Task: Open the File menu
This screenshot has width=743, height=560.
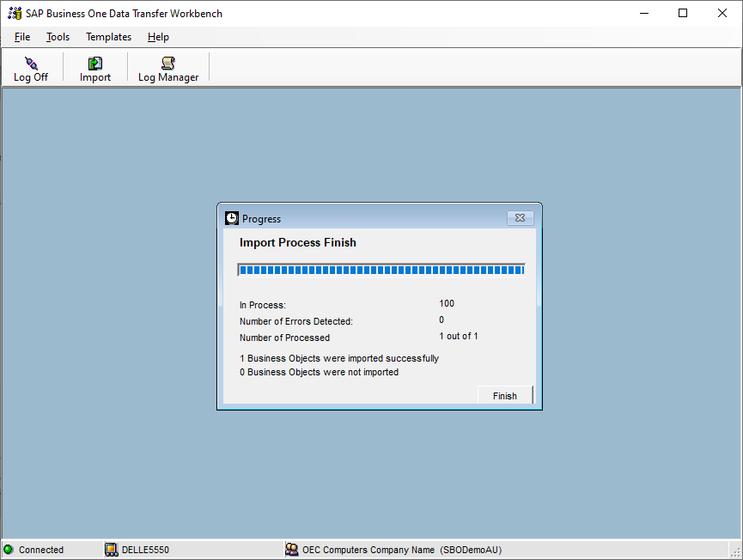Action: tap(22, 37)
